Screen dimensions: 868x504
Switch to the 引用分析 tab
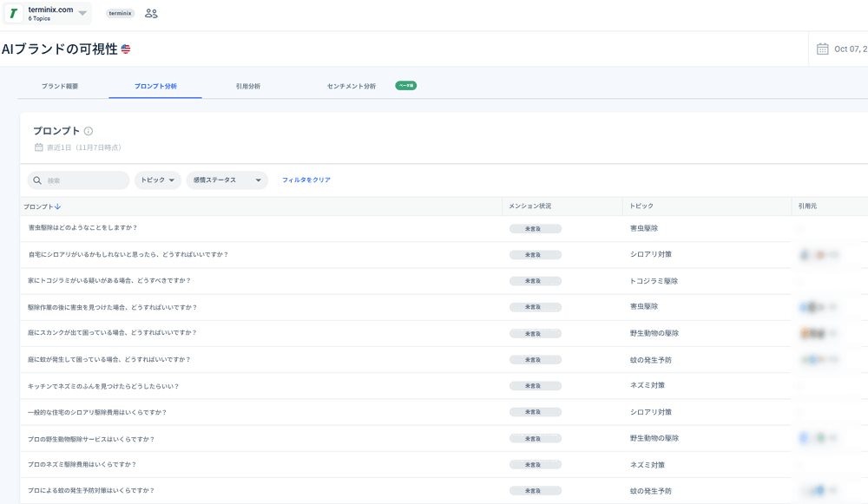tap(248, 86)
